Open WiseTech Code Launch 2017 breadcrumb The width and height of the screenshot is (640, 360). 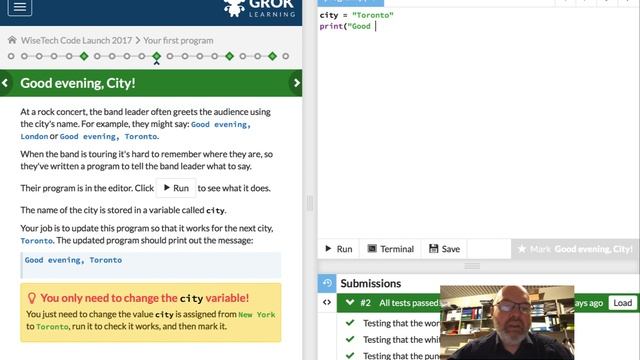(76, 40)
